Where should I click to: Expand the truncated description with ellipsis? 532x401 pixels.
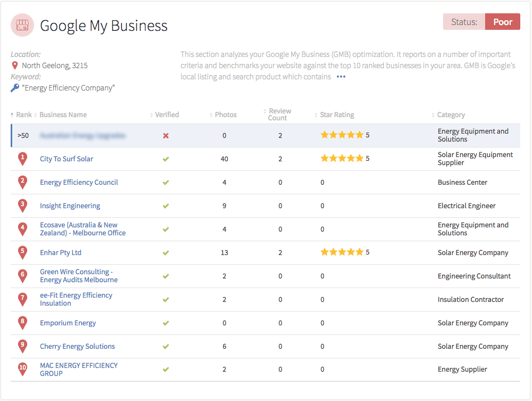click(x=341, y=77)
